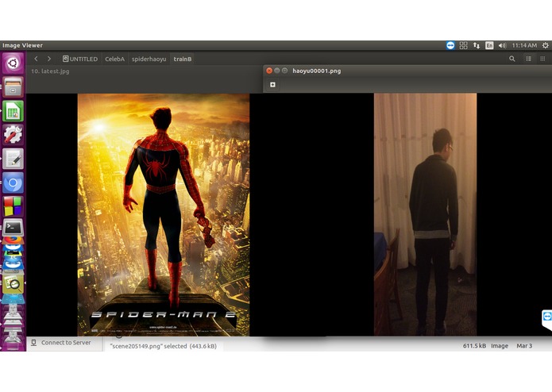Click the haoyu00001.png photo of man
The width and height of the screenshot is (552, 392).
point(425,214)
